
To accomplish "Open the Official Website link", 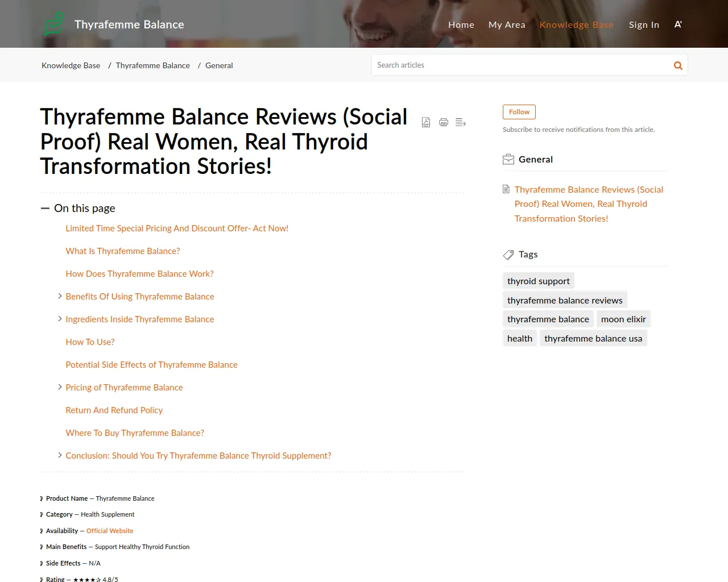I will [x=110, y=531].
